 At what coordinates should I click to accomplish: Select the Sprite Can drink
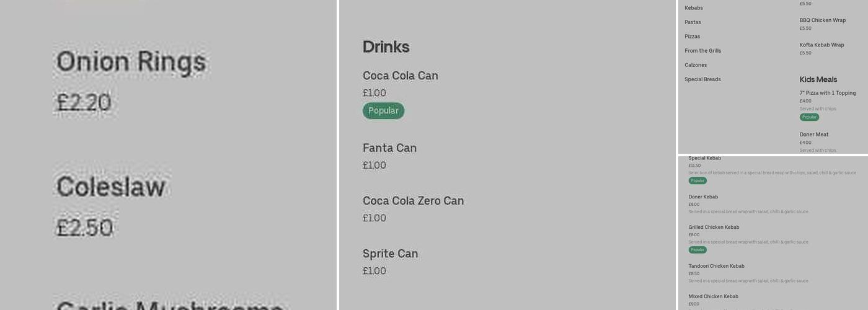390,254
